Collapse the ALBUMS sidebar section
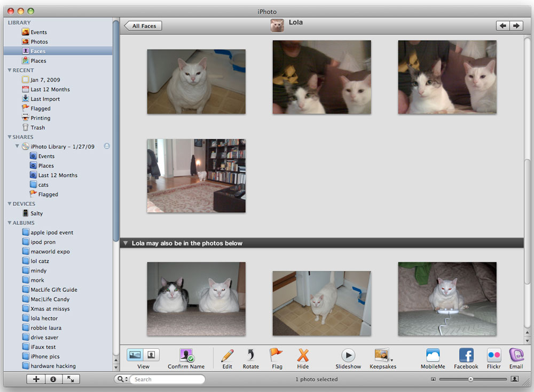 pyautogui.click(x=10, y=223)
